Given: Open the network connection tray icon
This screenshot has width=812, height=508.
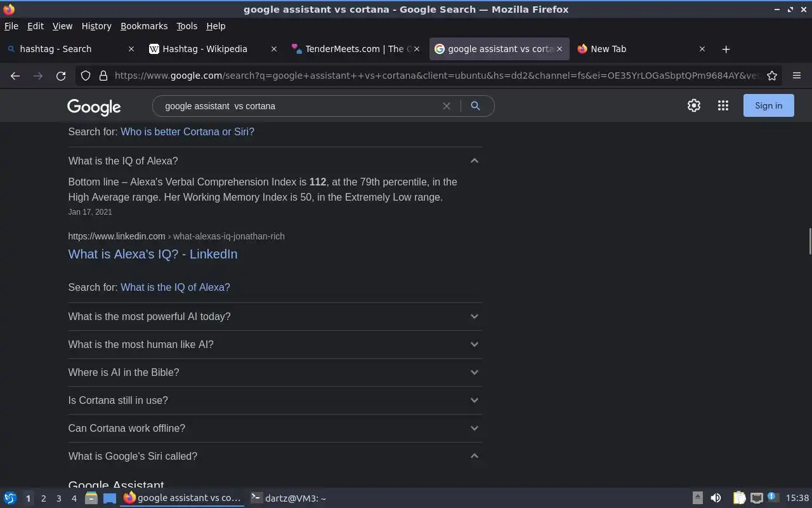Looking at the screenshot, I should [756, 498].
